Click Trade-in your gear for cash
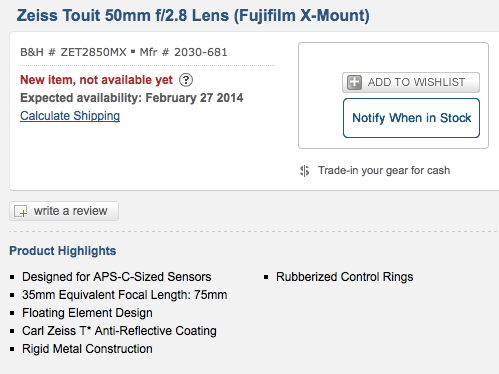499x374 pixels. pos(384,170)
